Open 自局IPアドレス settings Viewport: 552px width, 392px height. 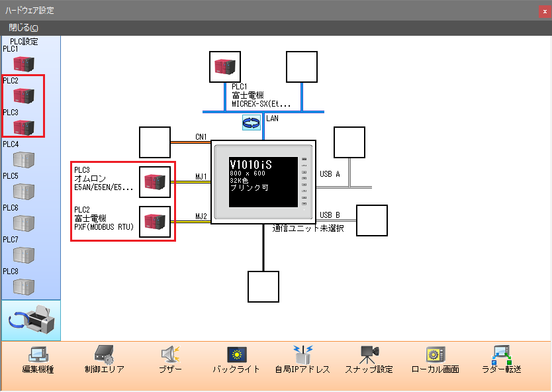302,360
